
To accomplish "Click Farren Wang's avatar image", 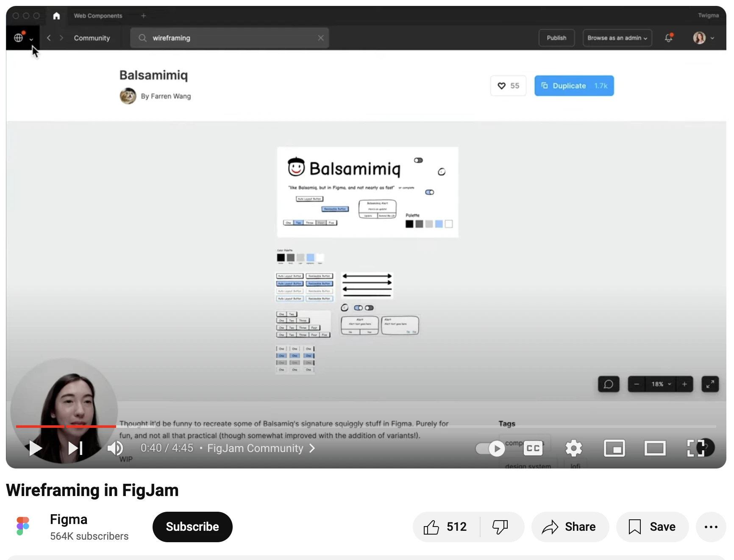I will tap(128, 96).
